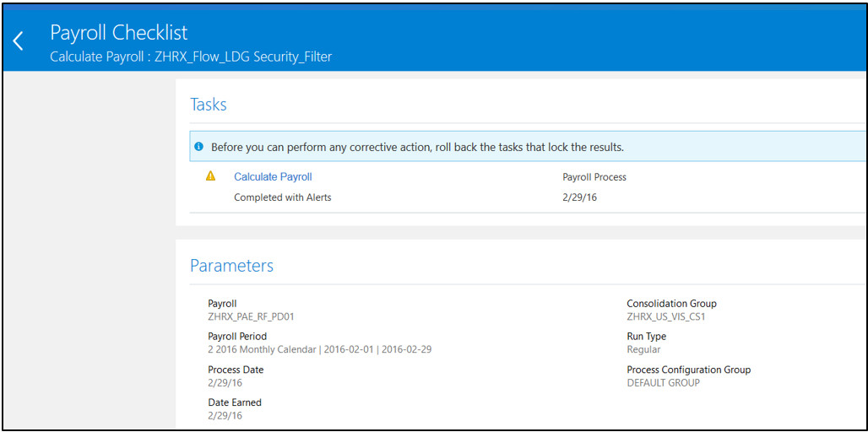Screen dimensions: 868x432
Task: Click the yellow warning alert icon
Action: pyautogui.click(x=211, y=176)
